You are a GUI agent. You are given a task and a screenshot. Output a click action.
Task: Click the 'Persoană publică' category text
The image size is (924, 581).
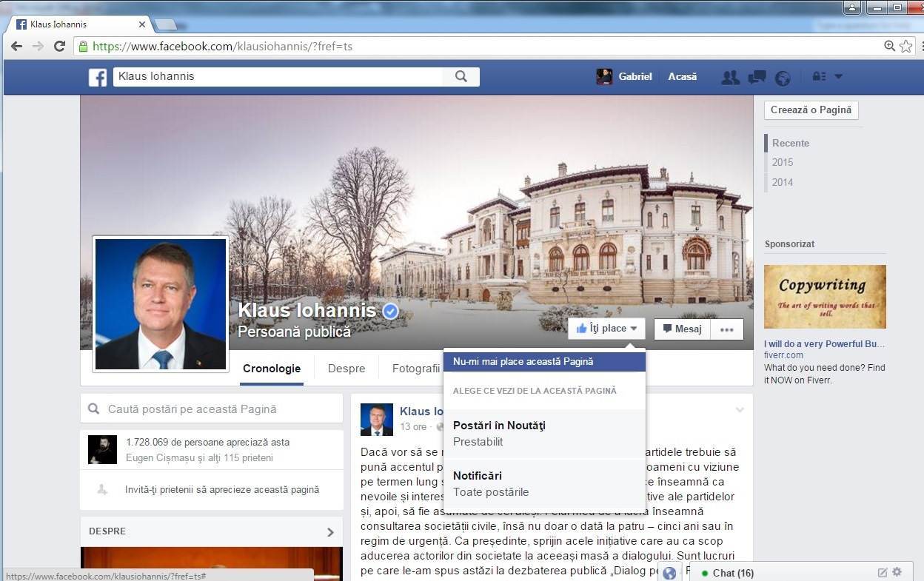click(x=294, y=332)
